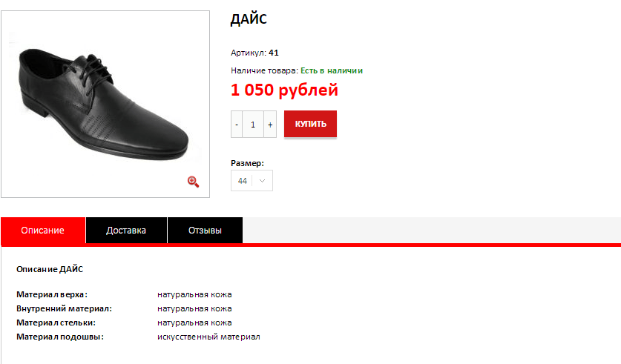Screen dimensions: 621x364
Task: Click the 1 050 рублей price text
Action: (x=284, y=90)
